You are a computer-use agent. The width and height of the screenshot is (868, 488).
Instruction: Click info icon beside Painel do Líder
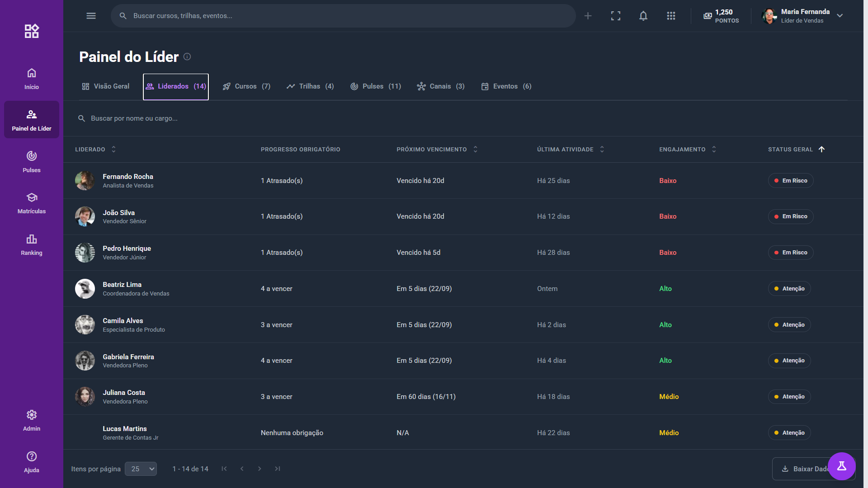(x=187, y=56)
